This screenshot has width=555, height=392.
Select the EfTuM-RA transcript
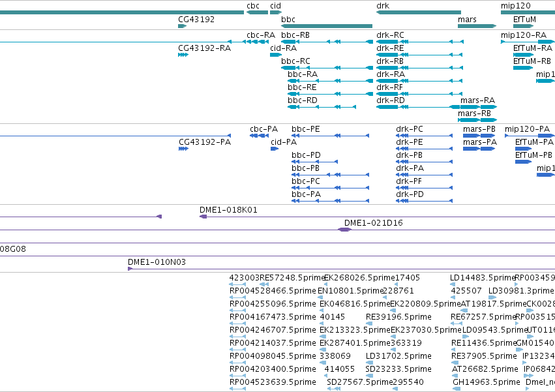(523, 55)
